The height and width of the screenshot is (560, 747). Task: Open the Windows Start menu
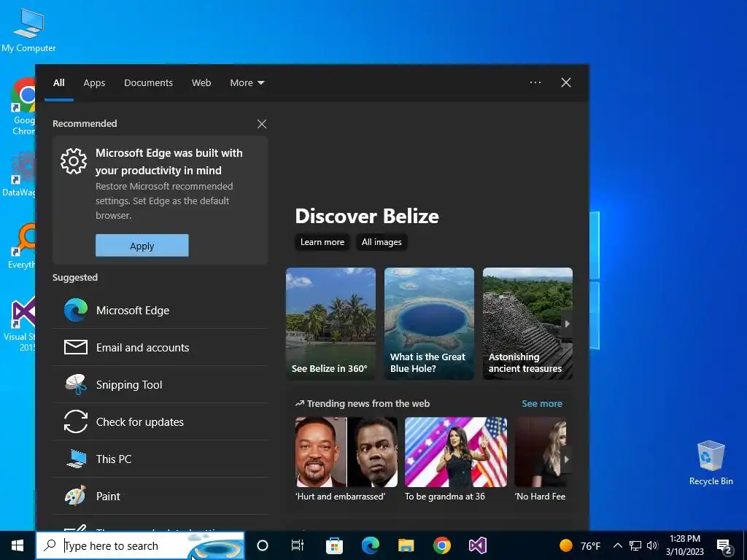tap(18, 545)
